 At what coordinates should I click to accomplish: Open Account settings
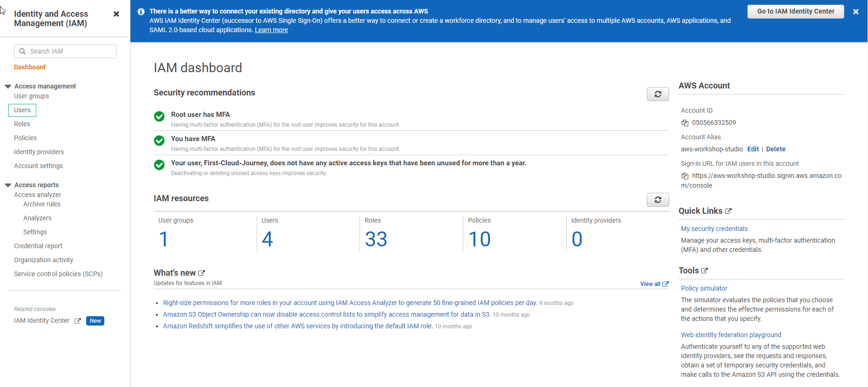38,166
